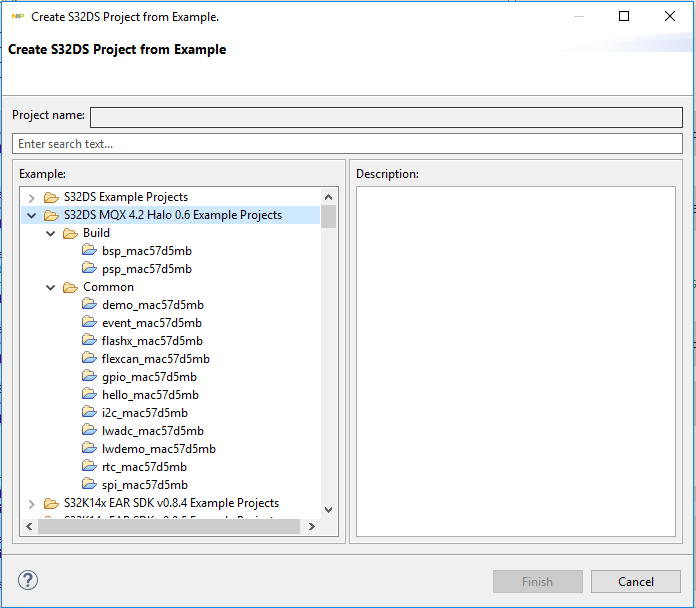Viewport: 696px width, 608px height.
Task: Click the Cancel button
Action: [636, 582]
